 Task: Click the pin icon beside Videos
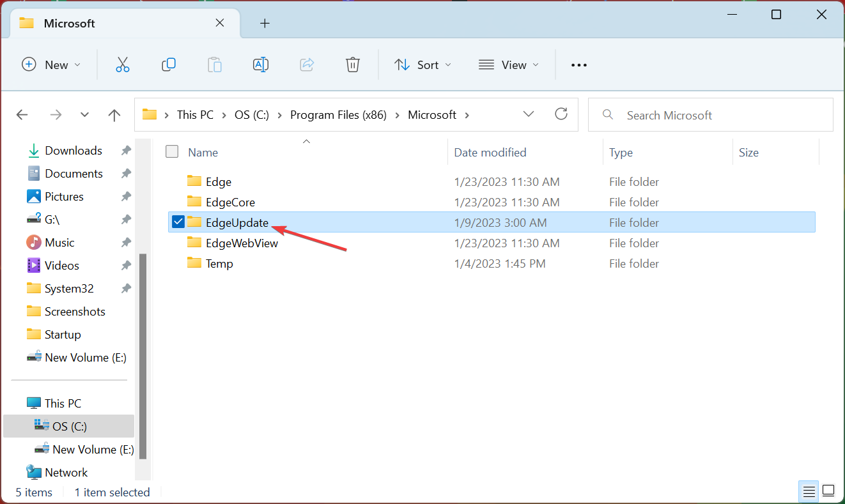pyautogui.click(x=127, y=266)
